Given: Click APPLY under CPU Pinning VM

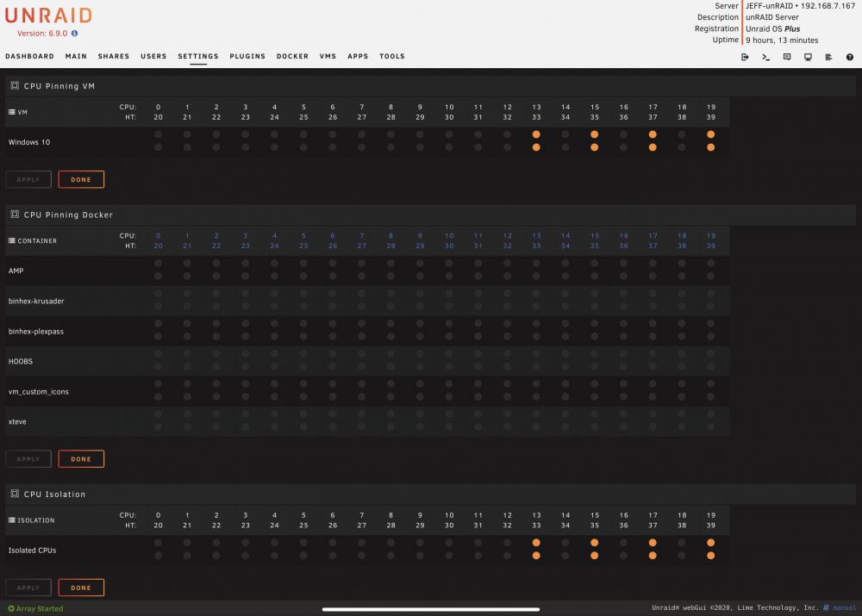Looking at the screenshot, I should click(x=28, y=179).
